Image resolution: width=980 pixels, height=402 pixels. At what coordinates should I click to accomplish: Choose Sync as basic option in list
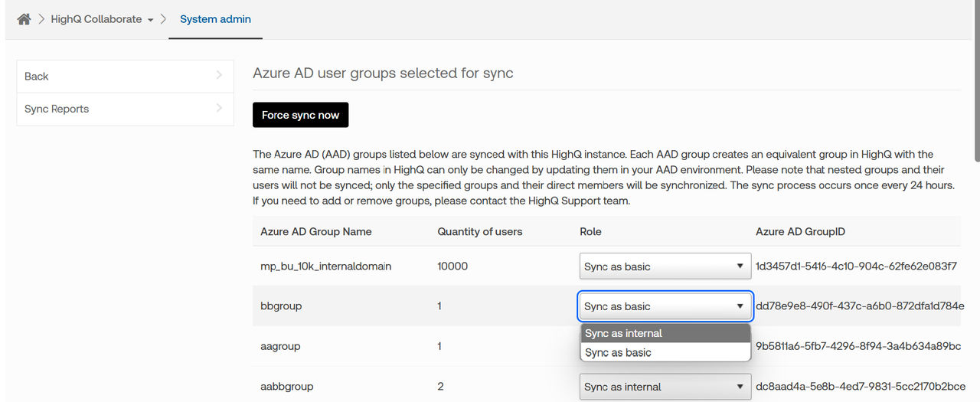[x=665, y=352]
